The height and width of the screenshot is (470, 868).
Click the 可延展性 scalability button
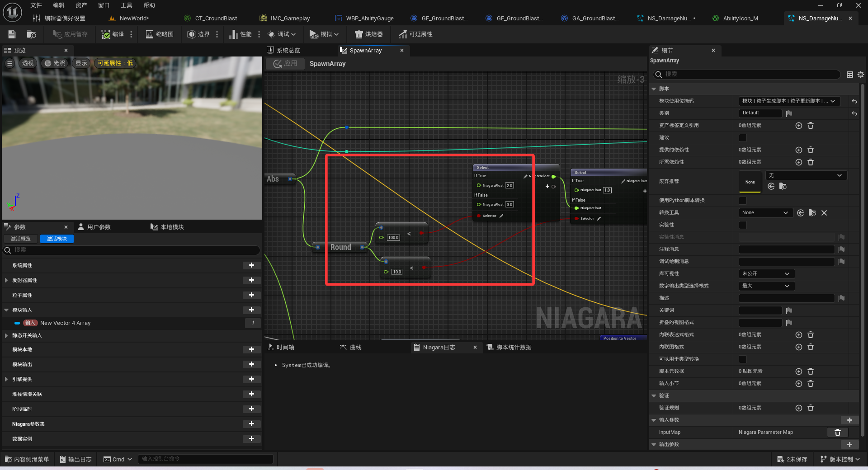415,34
